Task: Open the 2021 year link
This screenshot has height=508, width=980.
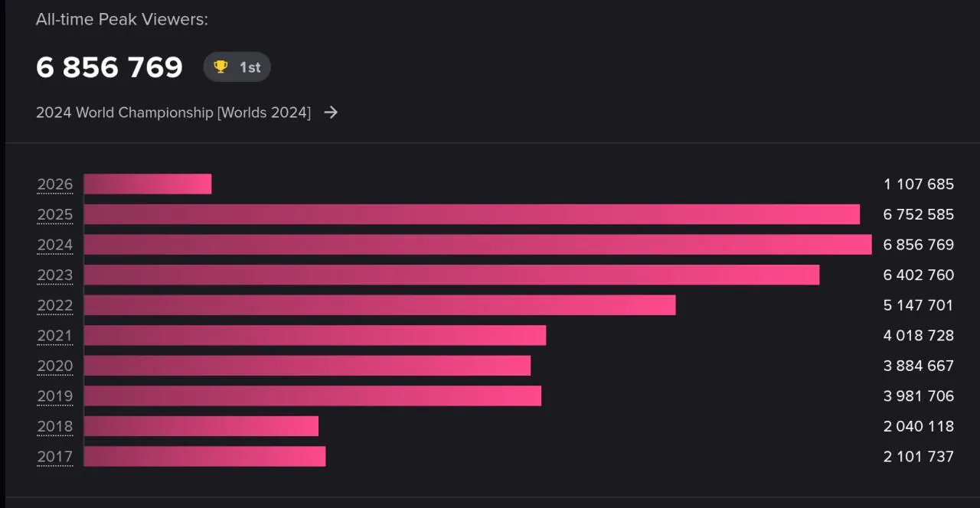Action: pos(55,335)
